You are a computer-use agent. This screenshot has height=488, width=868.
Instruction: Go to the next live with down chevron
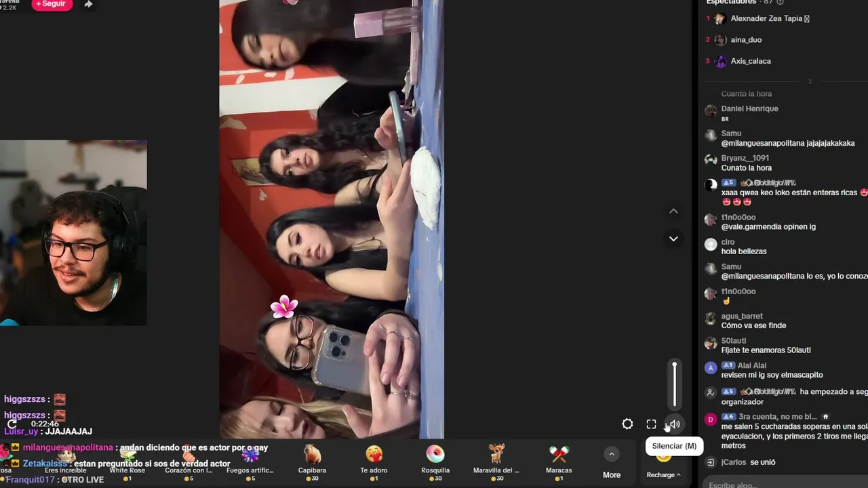point(673,239)
